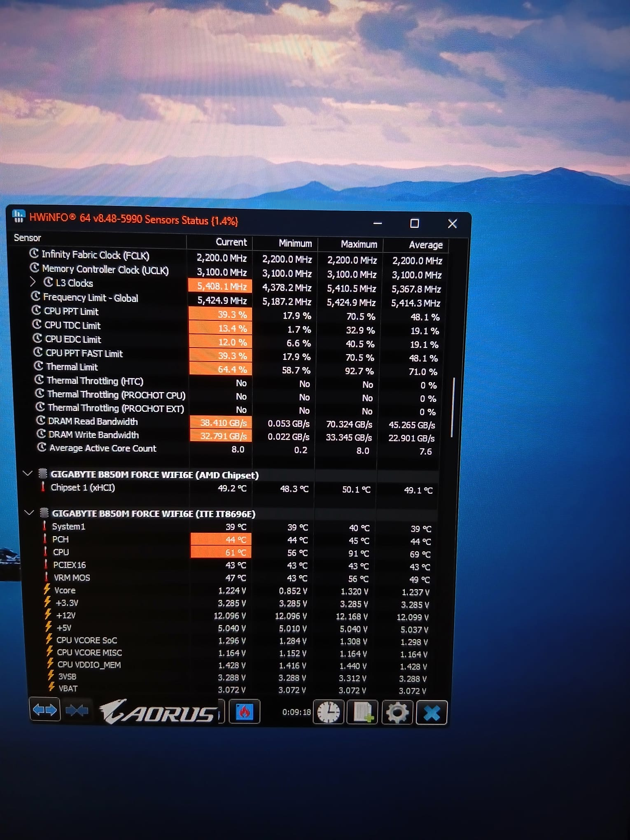Start logging with the sheet-plus icon

[x=362, y=712]
